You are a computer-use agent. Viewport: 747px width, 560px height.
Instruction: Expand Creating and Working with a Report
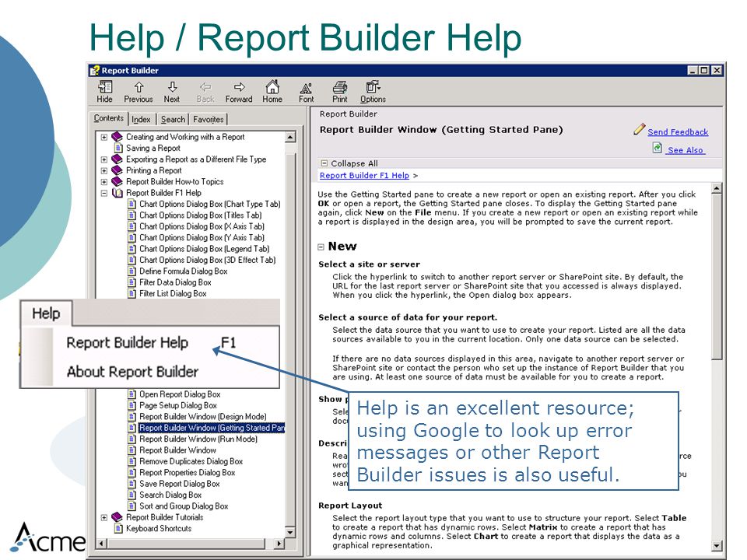(x=103, y=137)
